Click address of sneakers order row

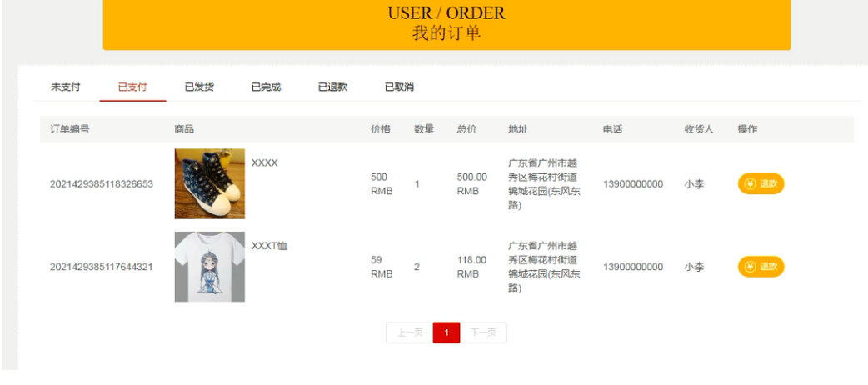[544, 184]
